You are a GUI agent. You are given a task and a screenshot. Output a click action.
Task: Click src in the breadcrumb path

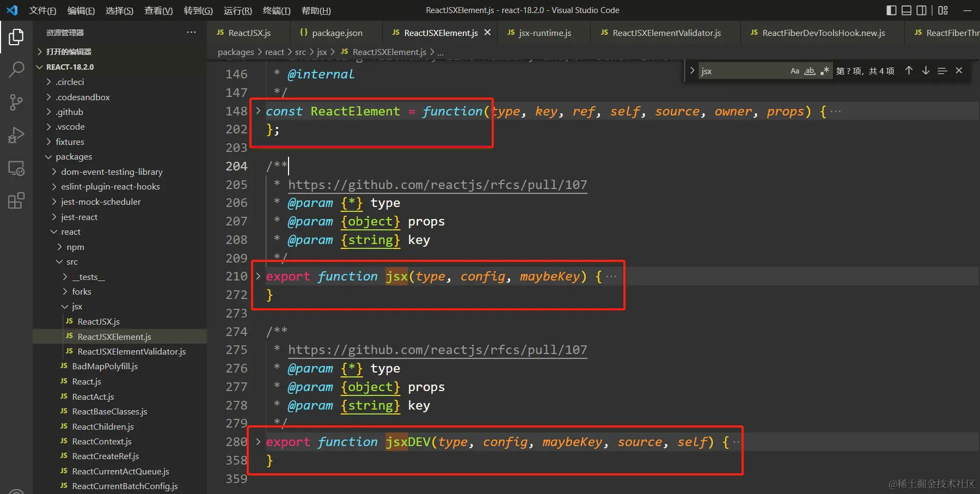click(301, 52)
